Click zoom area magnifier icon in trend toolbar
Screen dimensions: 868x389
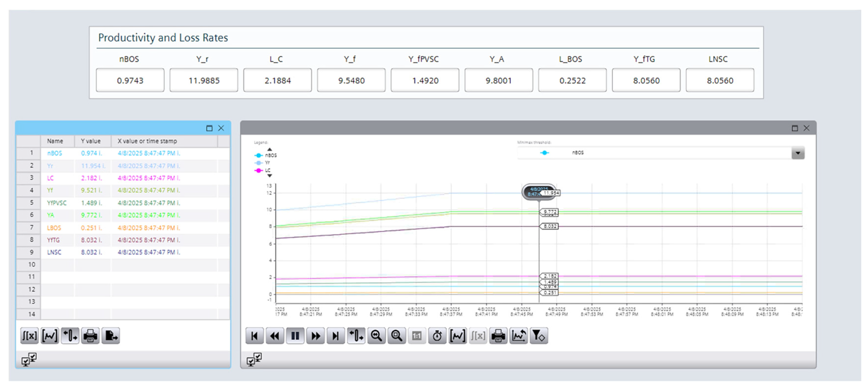(396, 336)
